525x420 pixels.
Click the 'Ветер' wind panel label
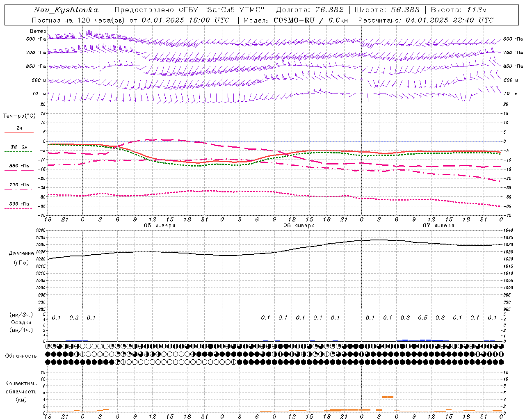[37, 31]
